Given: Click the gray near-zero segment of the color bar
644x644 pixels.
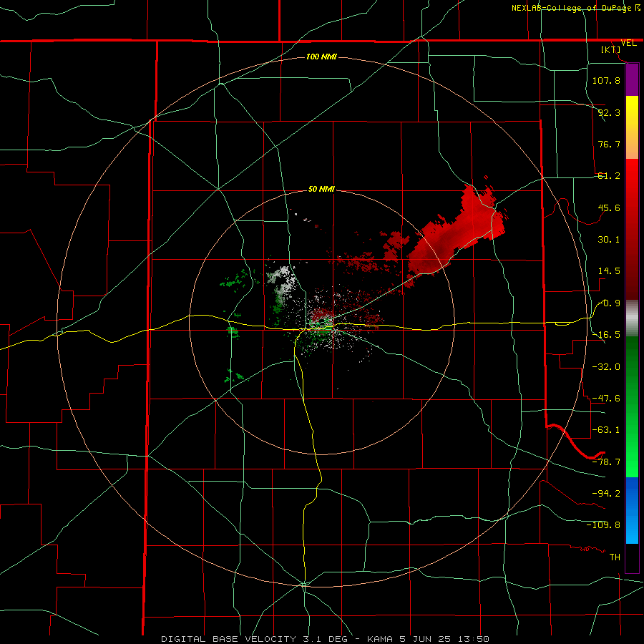Looking at the screenshot, I should coord(632,318).
